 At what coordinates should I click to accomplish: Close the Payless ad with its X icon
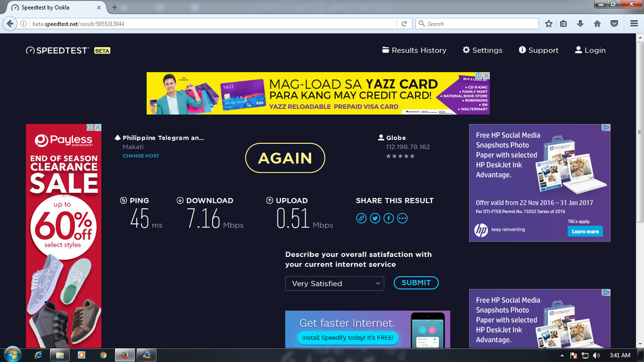[x=98, y=128]
